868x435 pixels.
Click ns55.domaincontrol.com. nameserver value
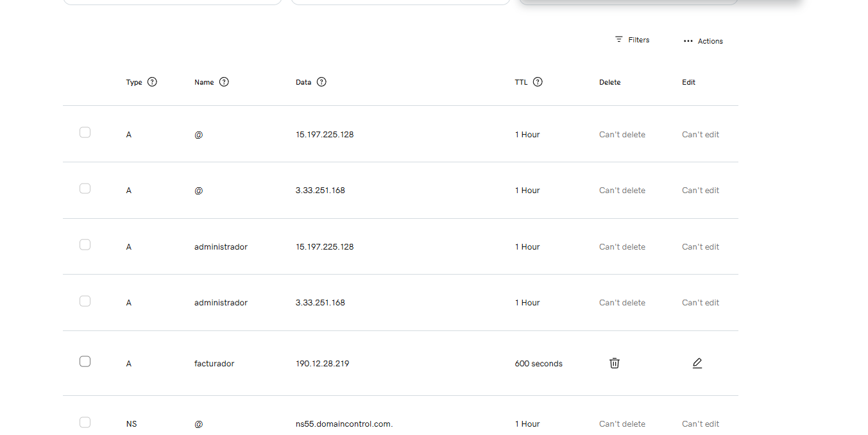click(x=344, y=424)
